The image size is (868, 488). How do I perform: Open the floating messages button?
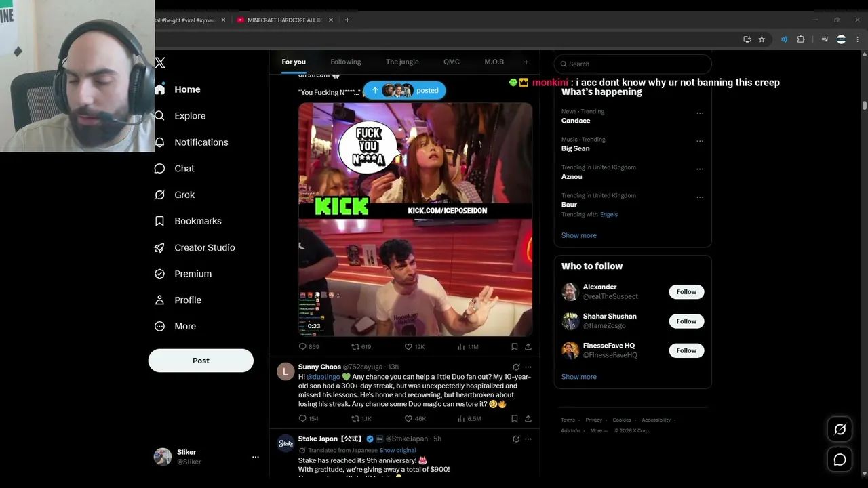840,460
